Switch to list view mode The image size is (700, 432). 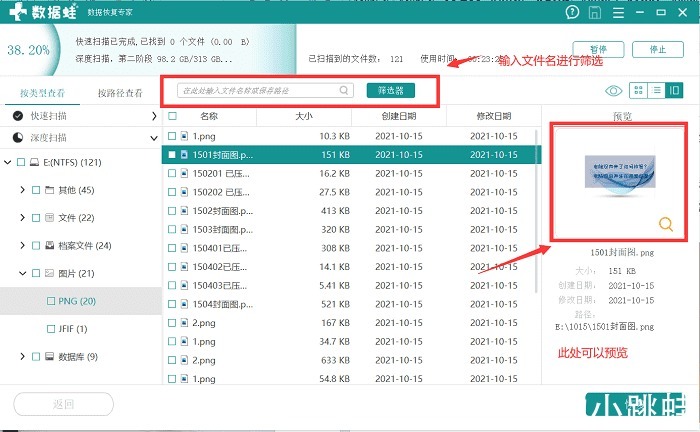click(656, 90)
